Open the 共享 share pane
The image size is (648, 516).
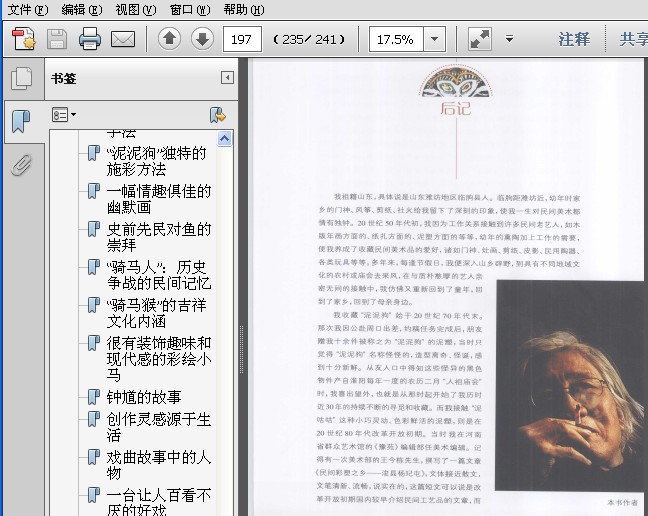(x=633, y=39)
